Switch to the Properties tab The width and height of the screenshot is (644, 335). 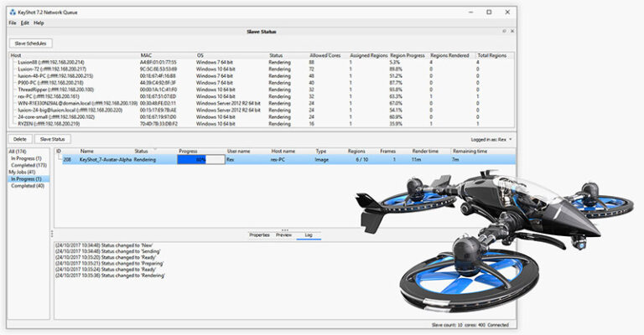coord(260,235)
